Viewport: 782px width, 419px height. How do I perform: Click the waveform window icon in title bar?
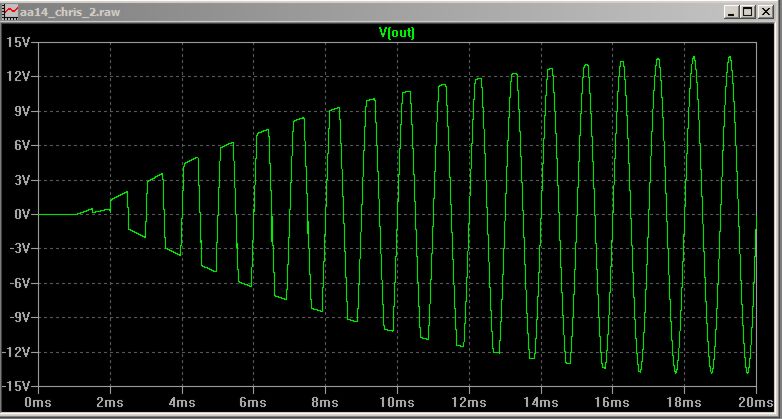pyautogui.click(x=11, y=11)
